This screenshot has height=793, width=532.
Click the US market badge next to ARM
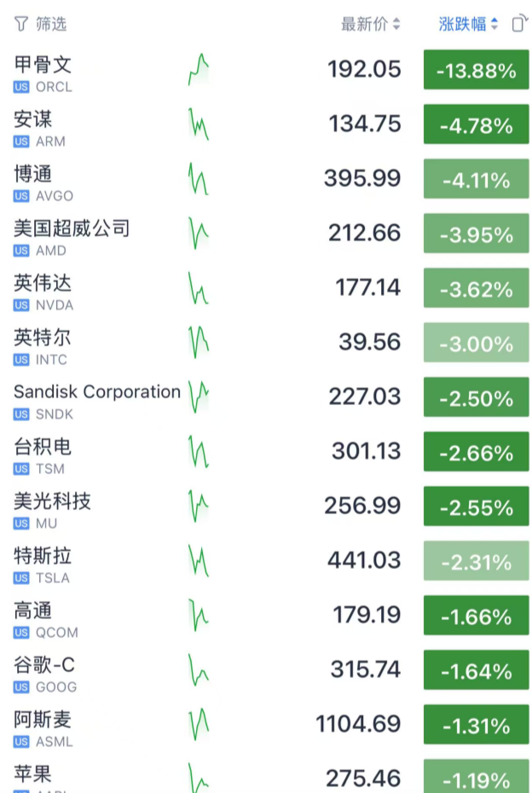tap(20, 142)
